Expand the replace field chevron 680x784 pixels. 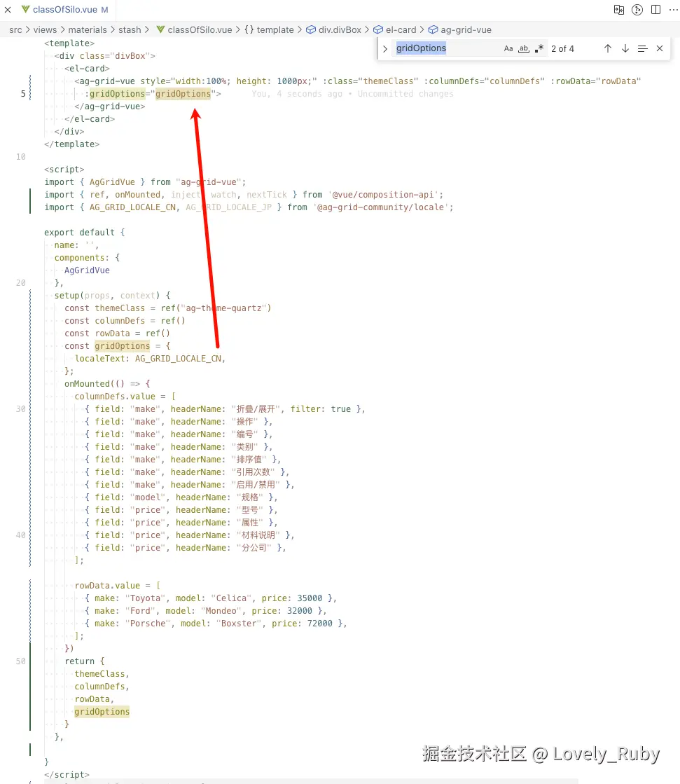pos(384,49)
